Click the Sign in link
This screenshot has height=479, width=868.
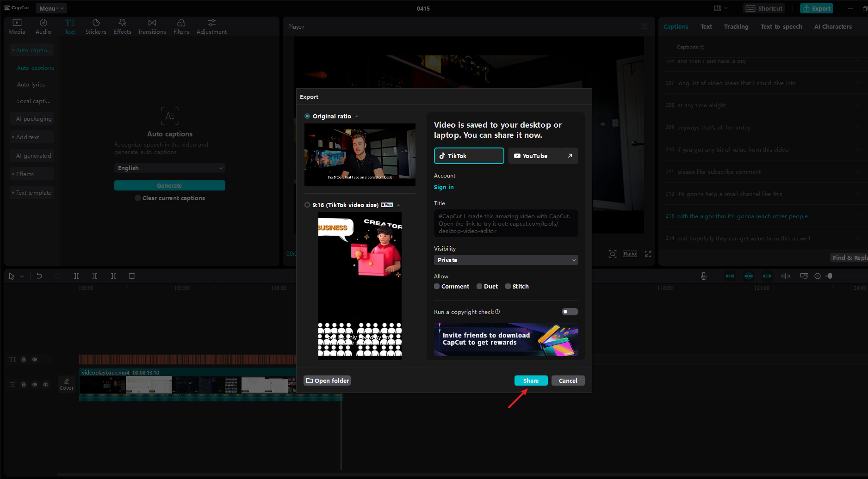[x=444, y=187]
